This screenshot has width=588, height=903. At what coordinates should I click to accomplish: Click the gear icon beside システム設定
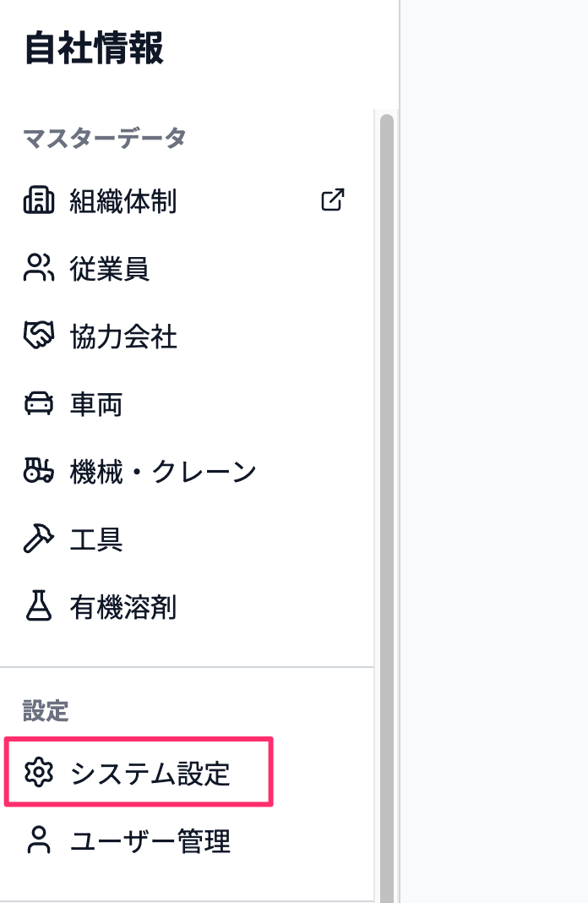(39, 772)
